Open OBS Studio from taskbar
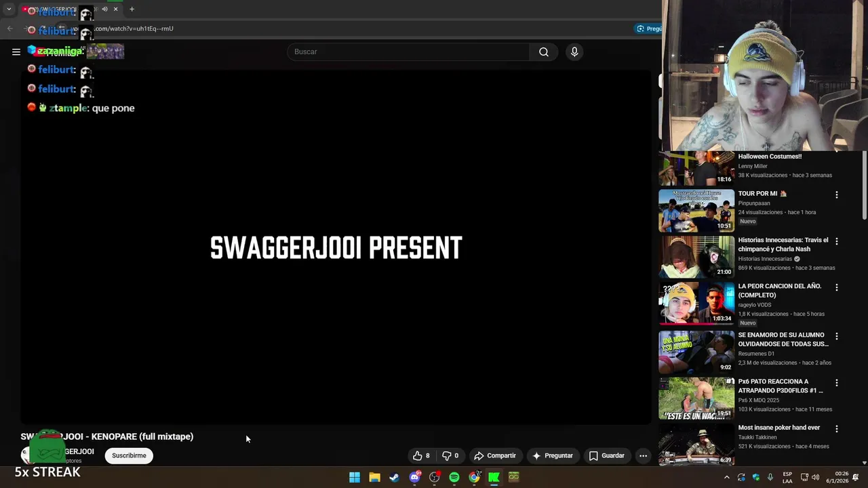Image resolution: width=868 pixels, height=488 pixels. [x=434, y=477]
